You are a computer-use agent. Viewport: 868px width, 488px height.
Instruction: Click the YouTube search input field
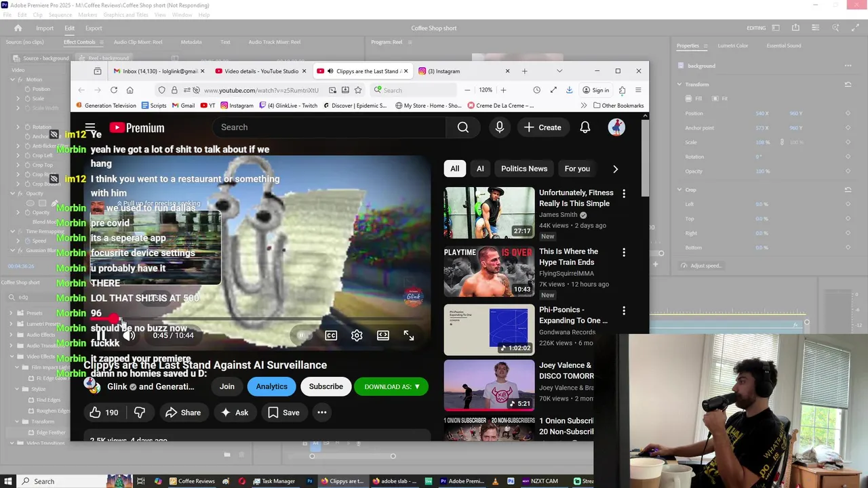(x=329, y=127)
